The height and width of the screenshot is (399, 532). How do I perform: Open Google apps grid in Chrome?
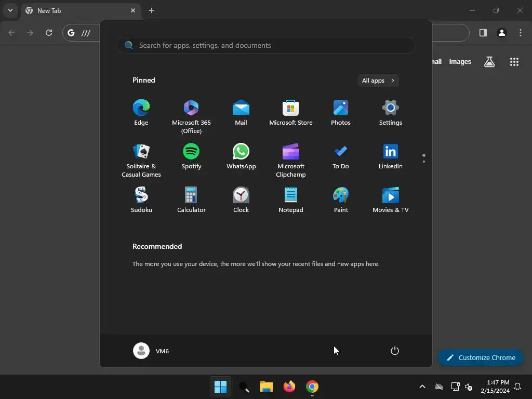pos(514,62)
